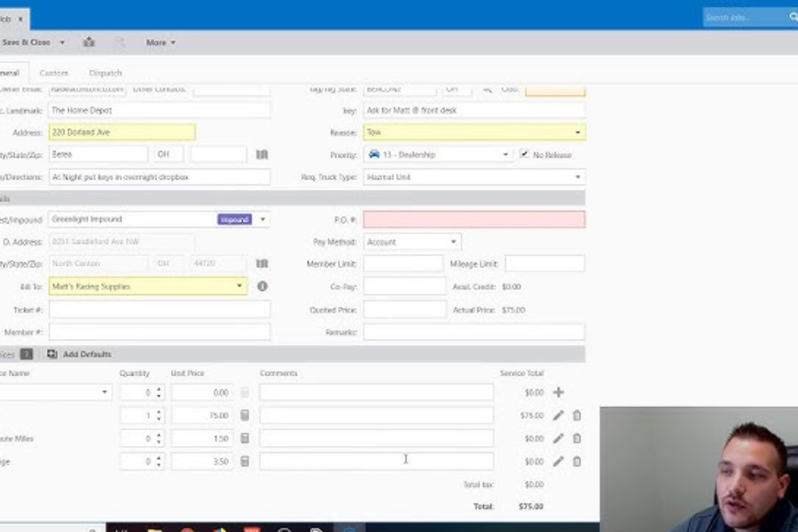Open the calculator for the 75.00 unit price
The image size is (798, 532).
tap(245, 416)
